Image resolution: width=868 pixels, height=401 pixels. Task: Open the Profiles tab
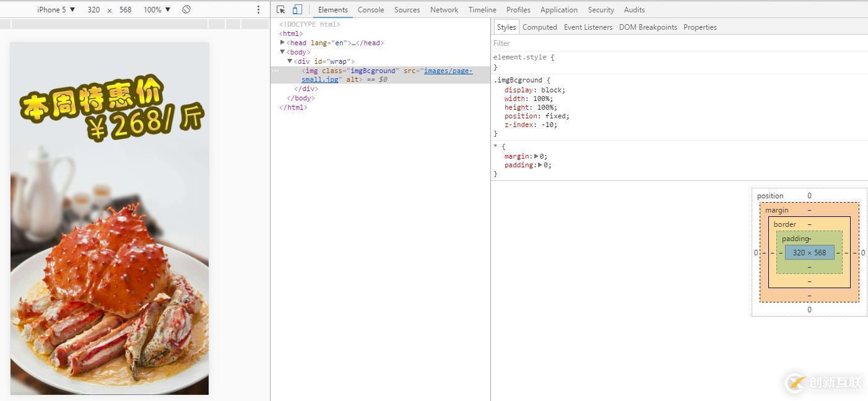pos(518,9)
